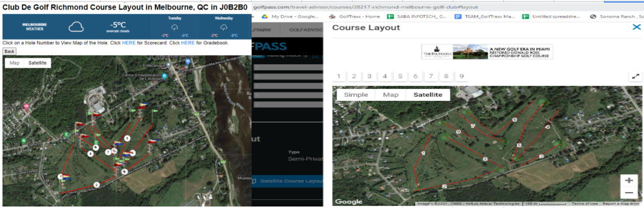
Task: Click the Melbourne Weather cloud icon
Action: click(x=76, y=26)
